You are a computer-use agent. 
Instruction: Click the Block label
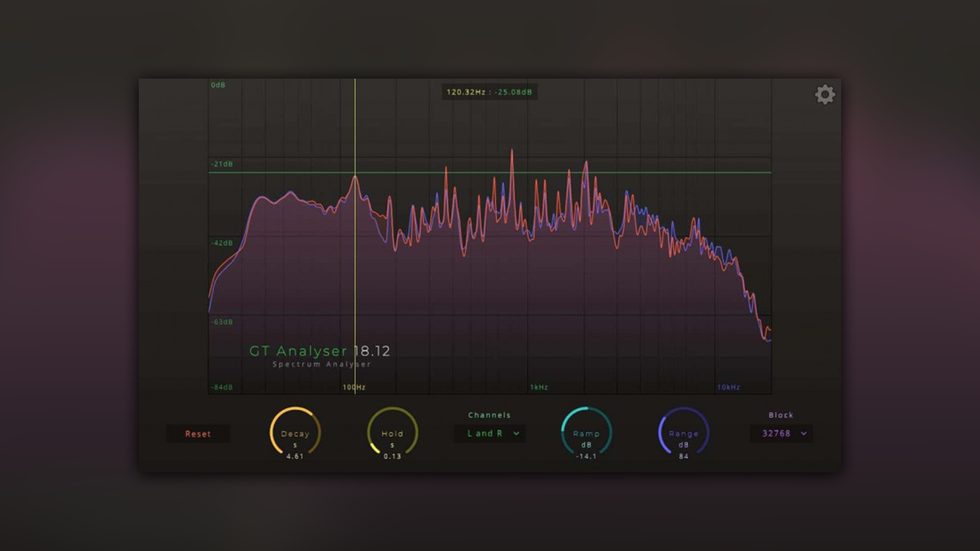click(781, 415)
